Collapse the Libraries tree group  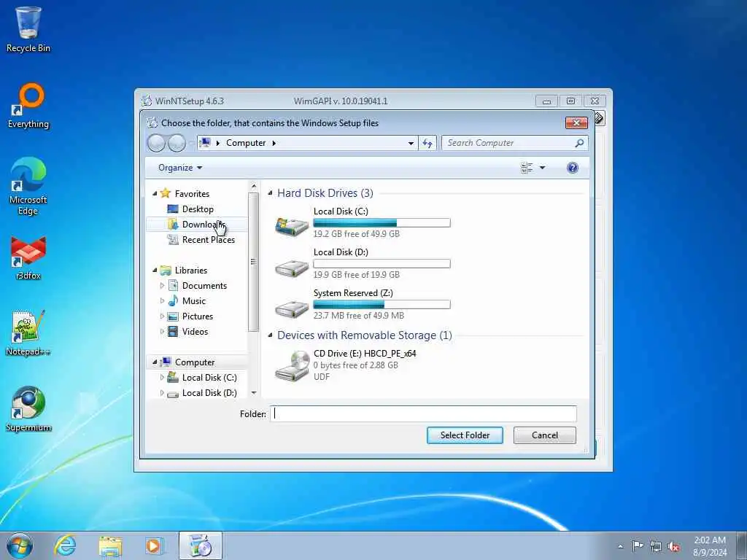155,270
